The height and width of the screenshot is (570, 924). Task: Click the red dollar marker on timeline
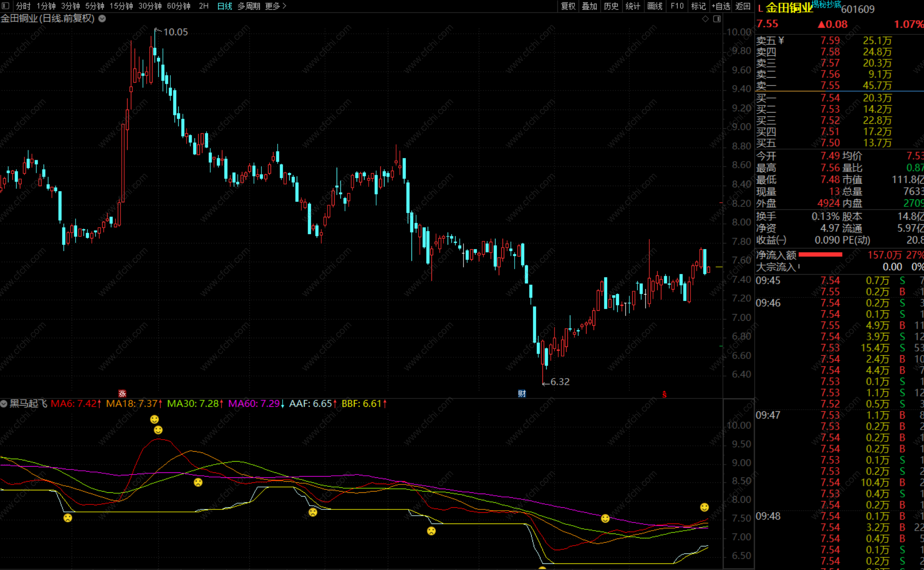click(x=664, y=394)
